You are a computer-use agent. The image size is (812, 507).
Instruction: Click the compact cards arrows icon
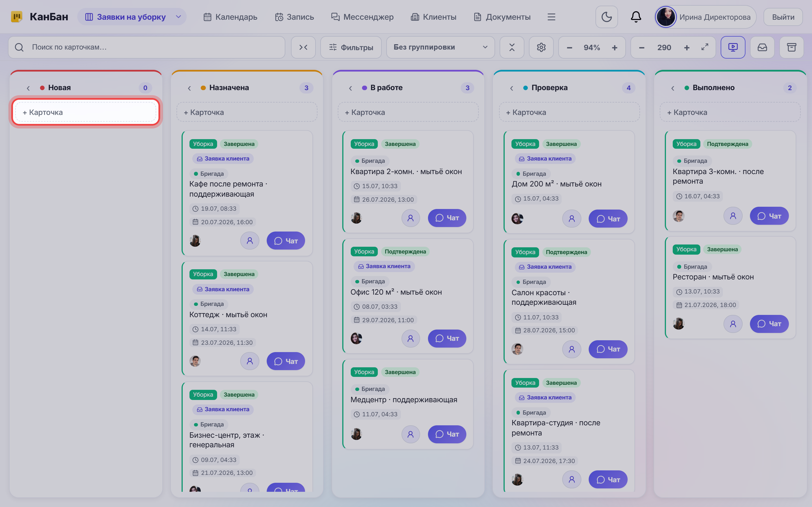click(303, 47)
